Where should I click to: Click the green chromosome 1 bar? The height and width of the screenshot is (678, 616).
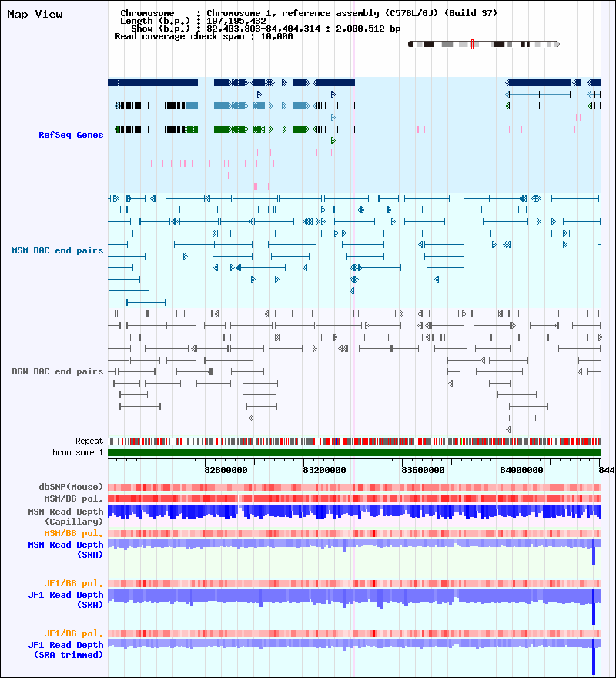[x=354, y=453]
